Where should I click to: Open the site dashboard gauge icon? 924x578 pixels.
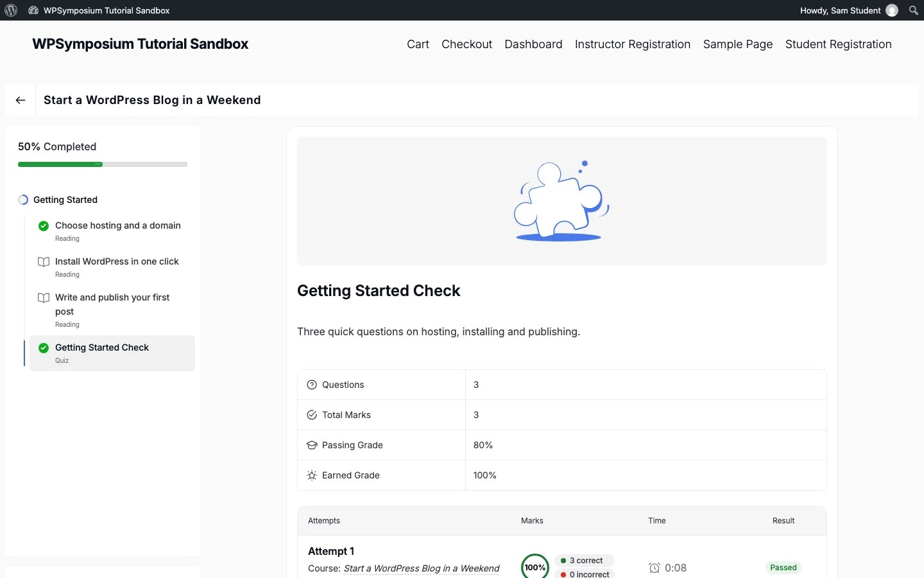(33, 10)
